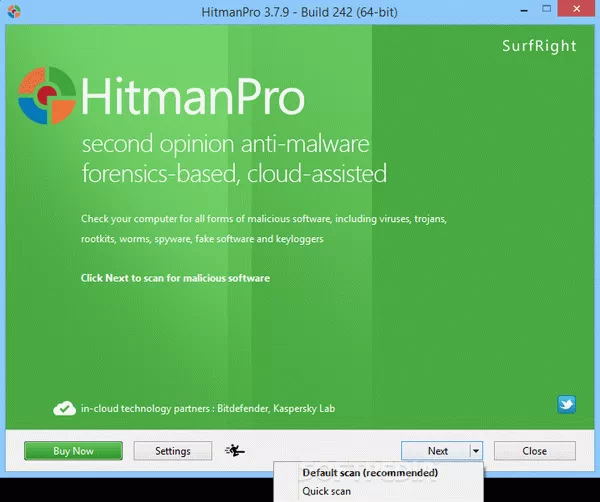Choose Quick scan from the menu

pyautogui.click(x=326, y=491)
